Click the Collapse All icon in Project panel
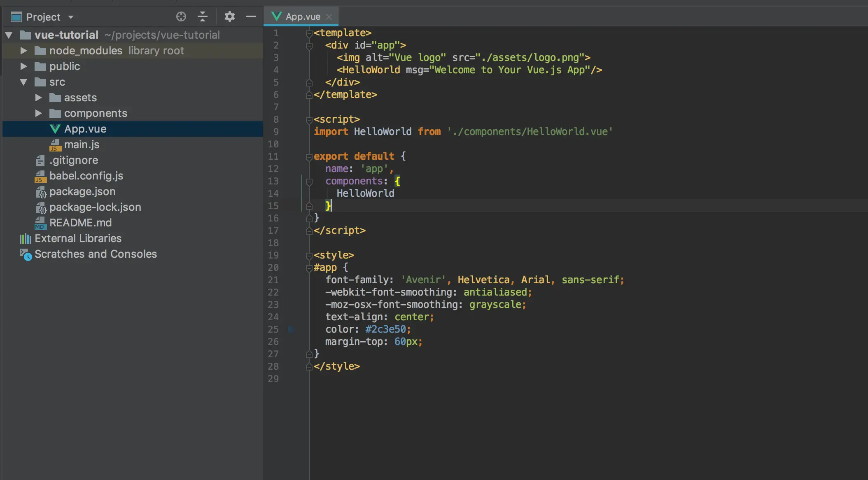 pos(202,16)
